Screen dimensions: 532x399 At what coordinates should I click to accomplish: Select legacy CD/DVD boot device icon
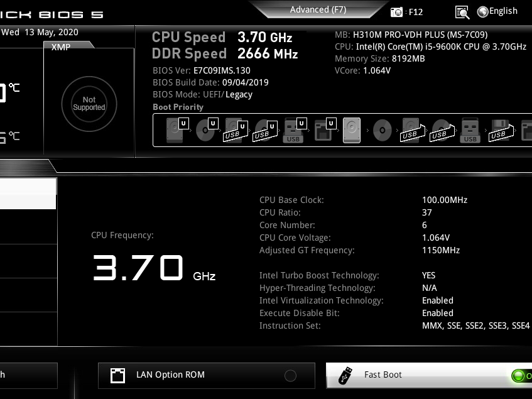pos(383,130)
